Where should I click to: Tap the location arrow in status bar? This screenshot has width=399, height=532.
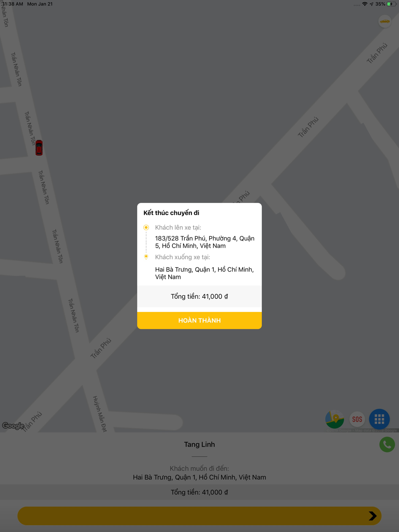tap(371, 4)
